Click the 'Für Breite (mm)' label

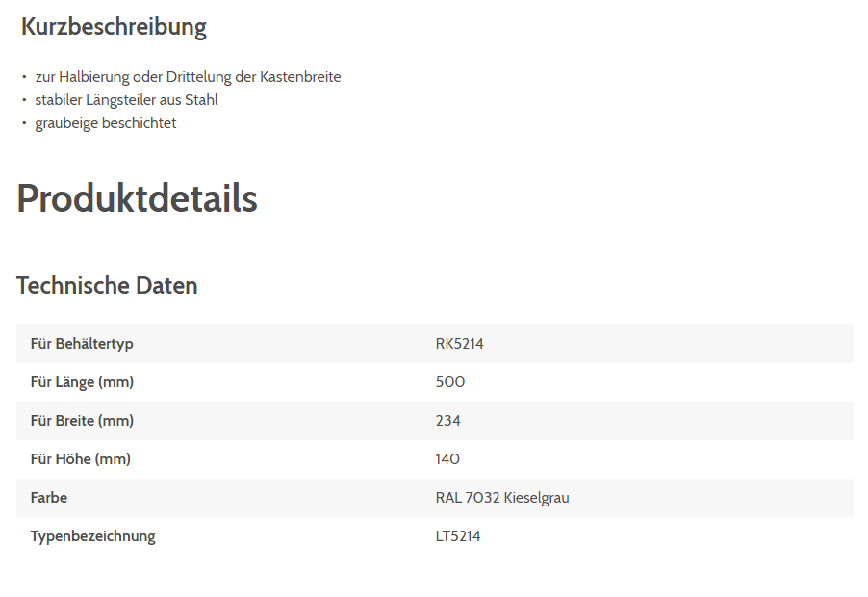tap(82, 421)
